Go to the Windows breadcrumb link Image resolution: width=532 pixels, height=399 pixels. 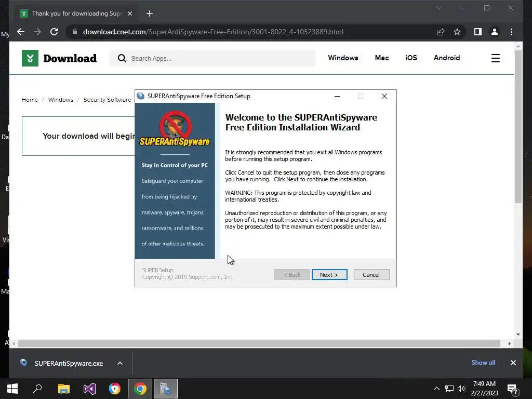60,100
